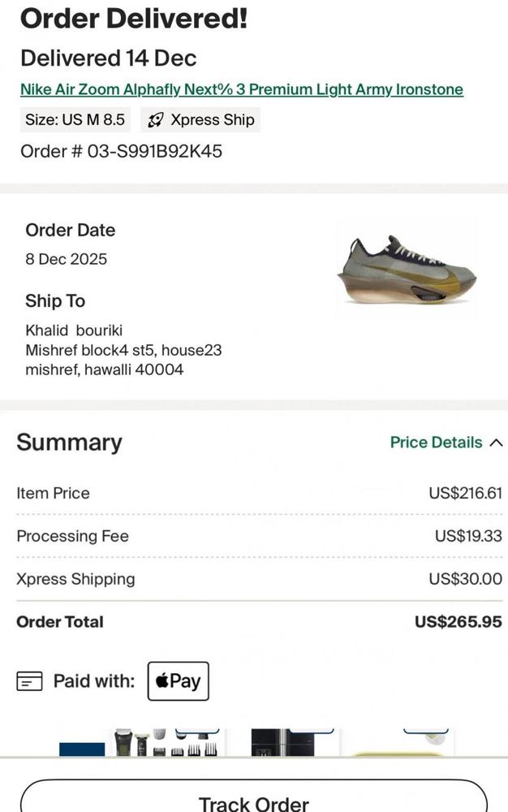The height and width of the screenshot is (812, 508).
Task: Click the Xpress Ship rocket icon
Action: click(x=156, y=120)
